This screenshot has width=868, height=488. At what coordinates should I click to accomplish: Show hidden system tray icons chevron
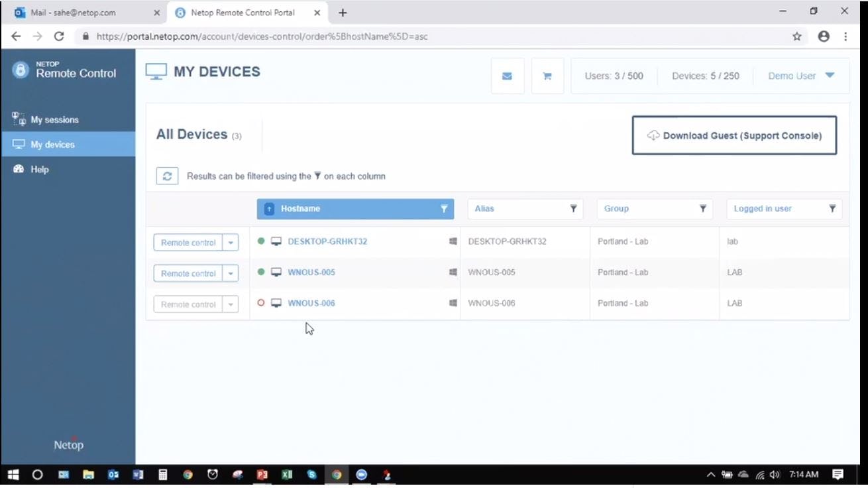click(711, 475)
